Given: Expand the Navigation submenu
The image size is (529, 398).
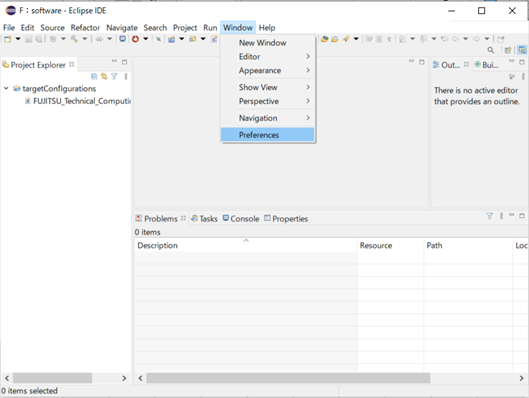Looking at the screenshot, I should pos(267,118).
